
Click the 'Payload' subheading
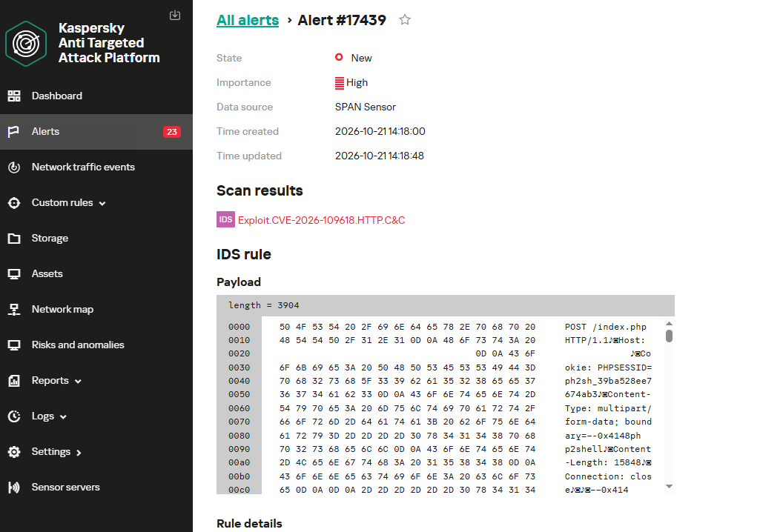click(239, 282)
